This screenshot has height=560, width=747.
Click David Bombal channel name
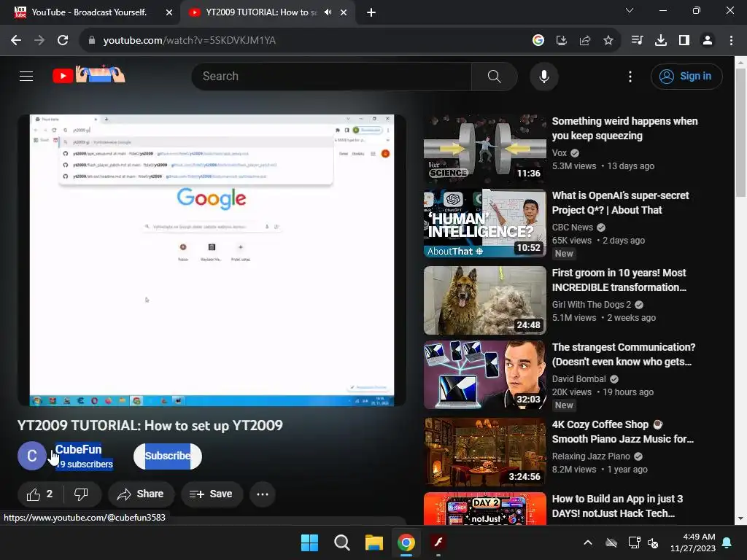click(x=578, y=379)
